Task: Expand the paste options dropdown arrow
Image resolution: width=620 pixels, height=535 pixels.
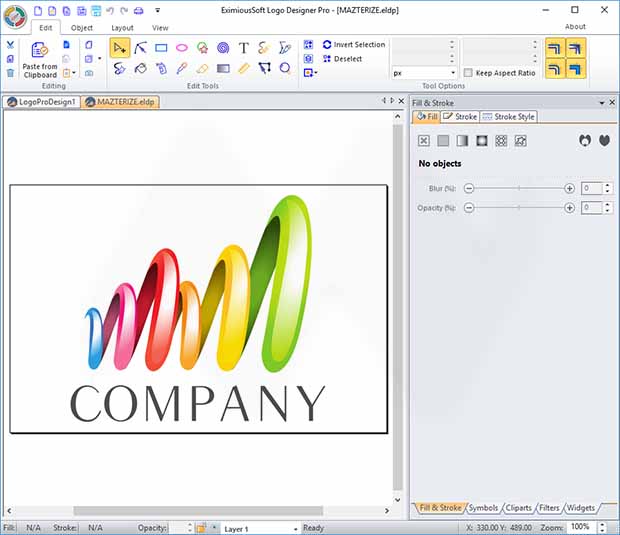Action: 74,73
